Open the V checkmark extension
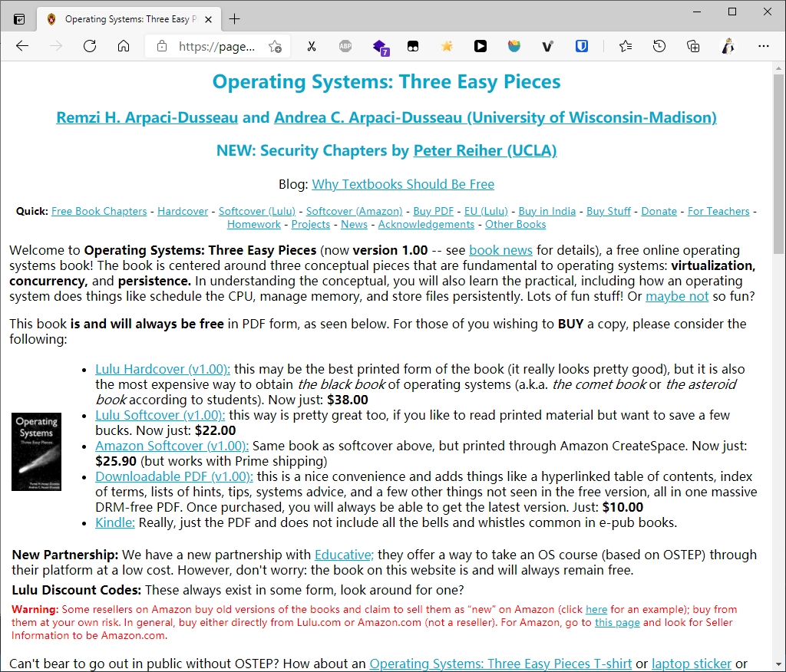 coord(547,47)
